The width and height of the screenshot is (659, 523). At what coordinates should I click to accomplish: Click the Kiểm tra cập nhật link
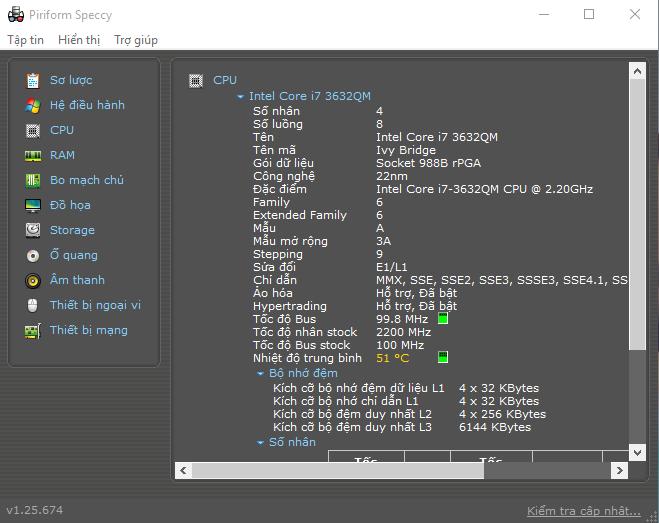[583, 511]
